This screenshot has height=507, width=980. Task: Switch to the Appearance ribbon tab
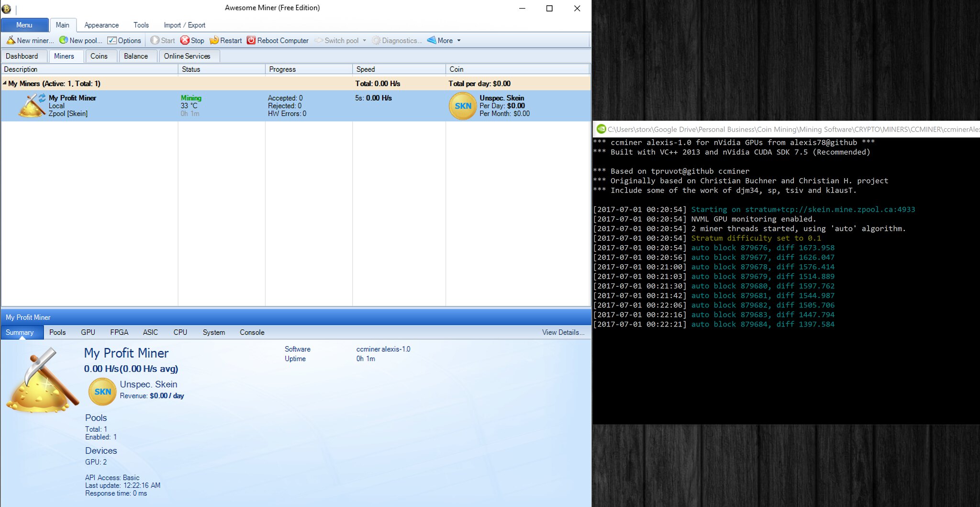(x=101, y=25)
